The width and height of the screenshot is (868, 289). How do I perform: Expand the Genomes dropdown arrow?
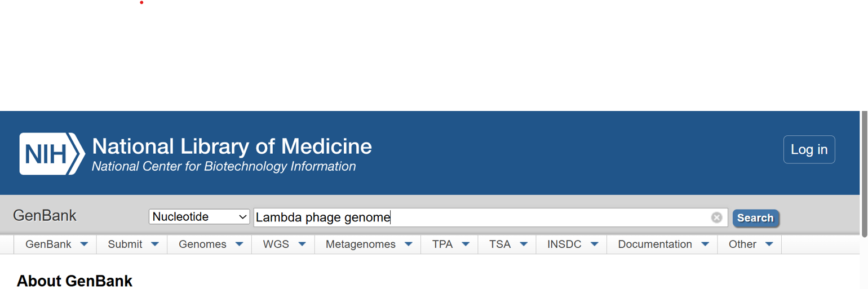click(x=239, y=244)
